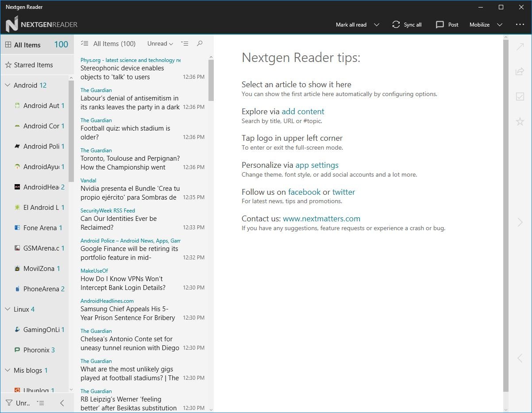Click the article list select-mode checklist icon

pyautogui.click(x=85, y=43)
